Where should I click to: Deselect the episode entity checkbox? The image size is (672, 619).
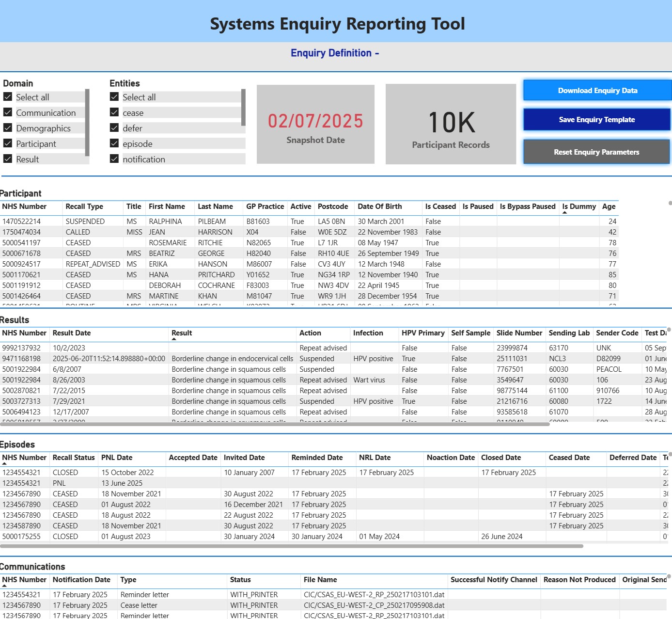(114, 143)
